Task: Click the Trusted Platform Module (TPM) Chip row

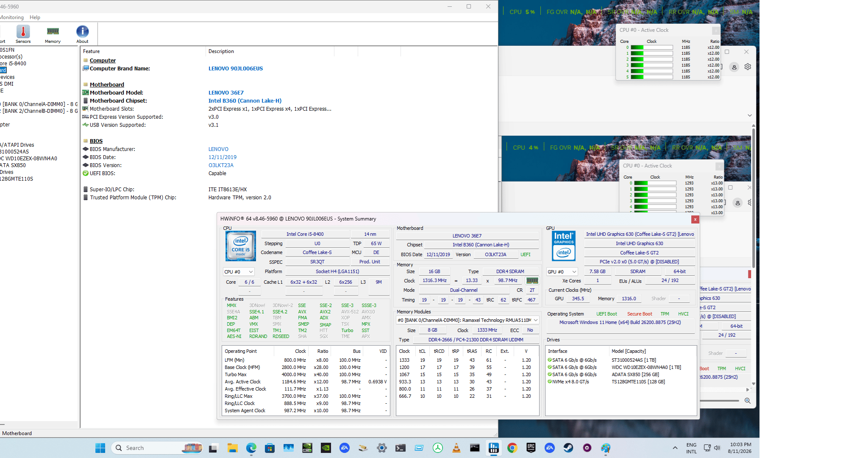Action: point(178,198)
